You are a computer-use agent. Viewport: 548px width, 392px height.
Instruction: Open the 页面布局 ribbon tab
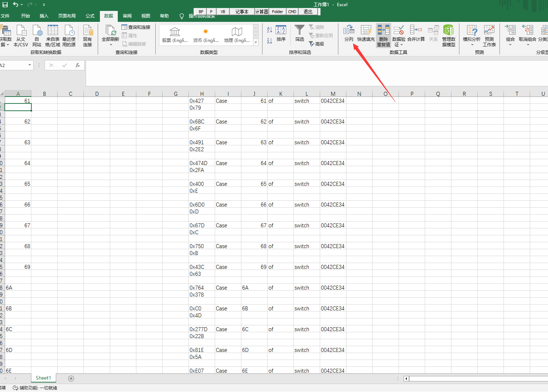(67, 16)
